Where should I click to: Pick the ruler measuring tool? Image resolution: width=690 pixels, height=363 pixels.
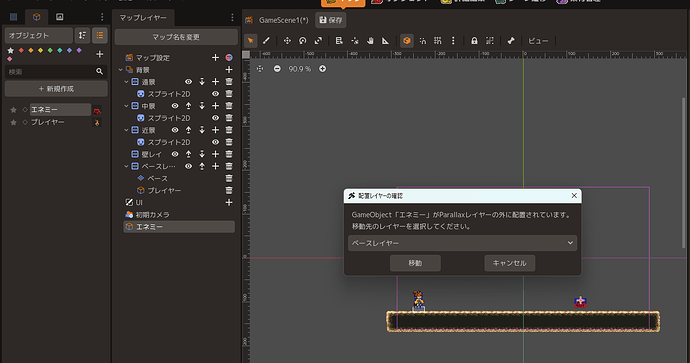pos(385,41)
